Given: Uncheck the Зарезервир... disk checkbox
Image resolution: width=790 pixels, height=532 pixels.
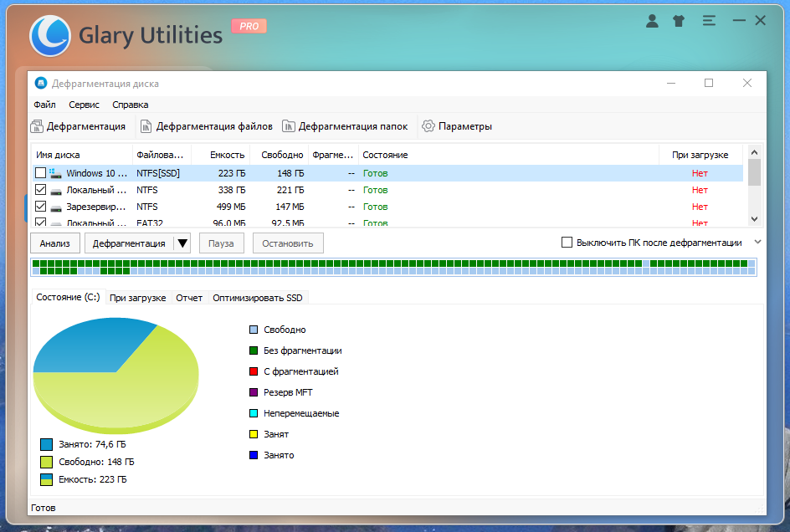Looking at the screenshot, I should click(40, 207).
